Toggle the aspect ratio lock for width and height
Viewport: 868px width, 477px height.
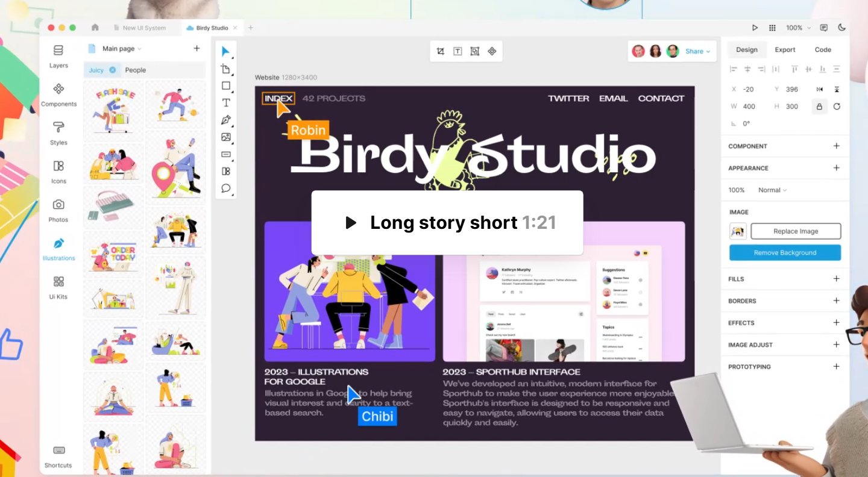pyautogui.click(x=819, y=106)
